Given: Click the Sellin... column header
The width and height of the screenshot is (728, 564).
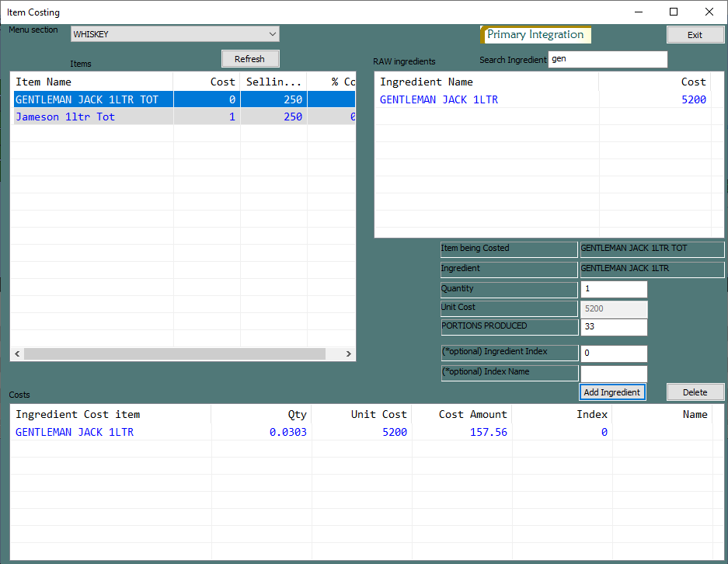Looking at the screenshot, I should [x=273, y=82].
